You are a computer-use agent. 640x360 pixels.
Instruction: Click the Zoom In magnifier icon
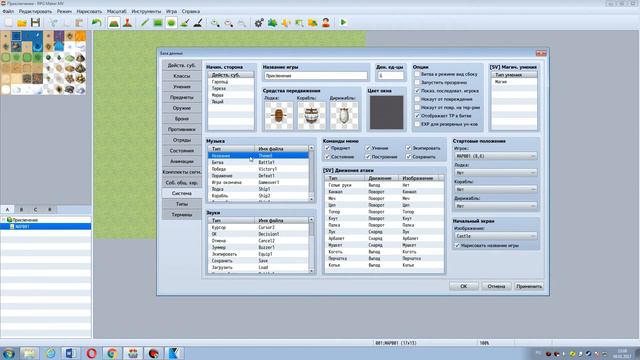215,22
